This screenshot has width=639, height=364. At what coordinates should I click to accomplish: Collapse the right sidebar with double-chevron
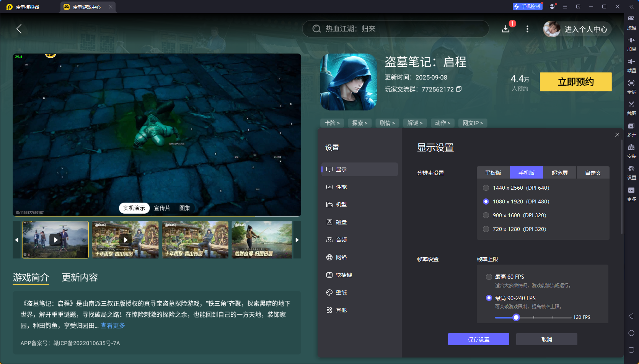click(631, 7)
